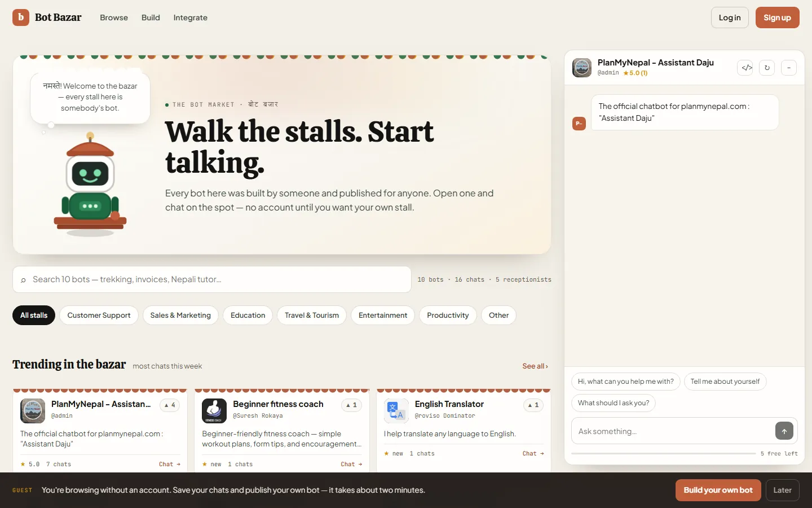Upvote the English Translator bot

point(533,405)
